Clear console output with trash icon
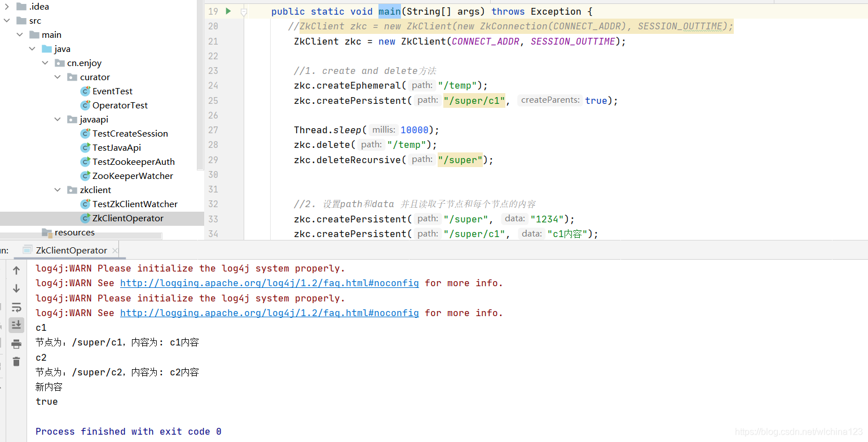 16,362
